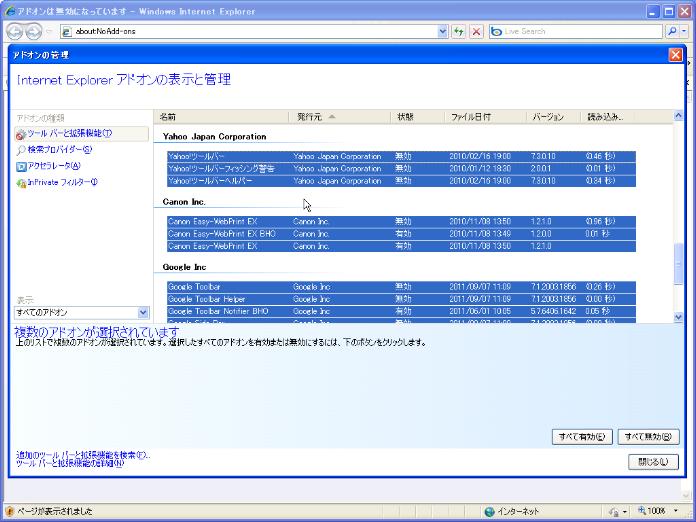Click the search providers magnifier icon

click(21, 150)
